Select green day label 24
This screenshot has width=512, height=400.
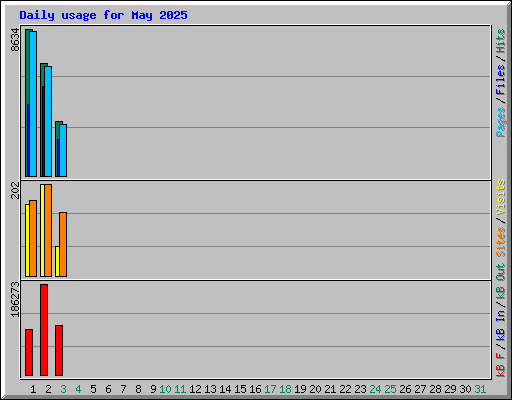pyautogui.click(x=375, y=389)
